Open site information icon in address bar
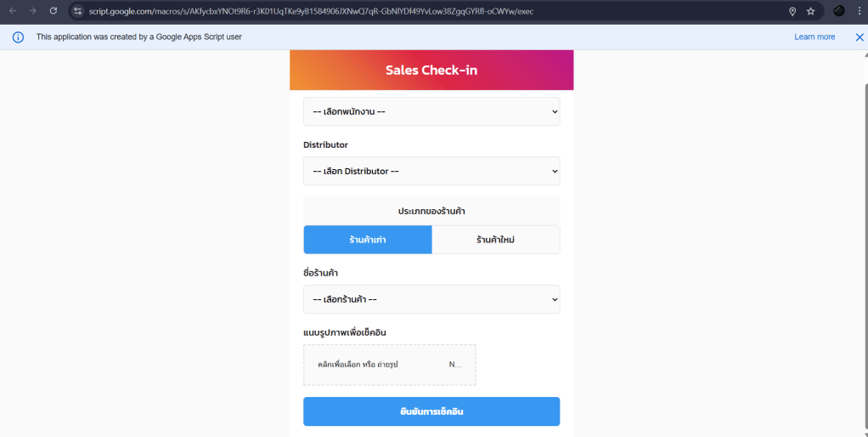Image resolution: width=868 pixels, height=437 pixels. (x=77, y=11)
